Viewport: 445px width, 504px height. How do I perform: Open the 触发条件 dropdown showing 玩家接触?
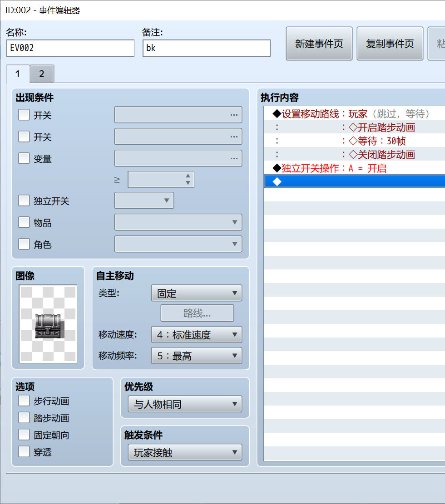pos(185,453)
